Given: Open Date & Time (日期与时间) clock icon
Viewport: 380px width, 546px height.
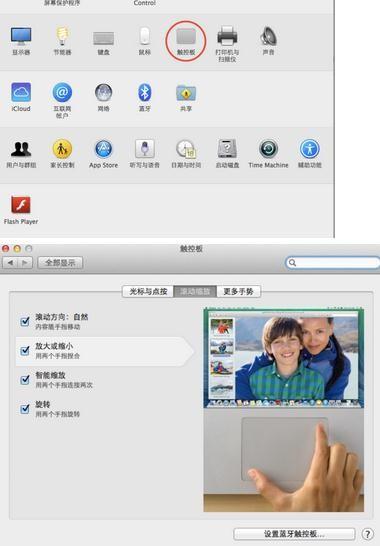Looking at the screenshot, I should tap(186, 149).
